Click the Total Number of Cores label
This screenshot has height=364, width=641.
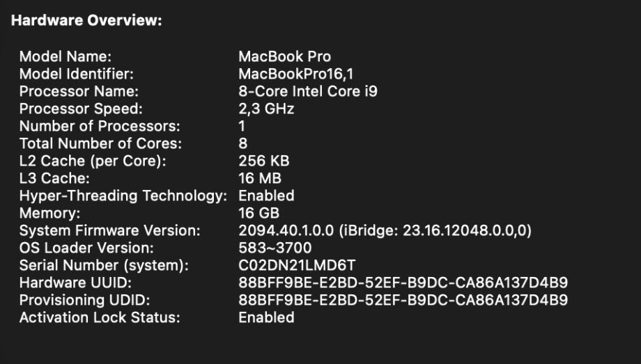(x=100, y=143)
